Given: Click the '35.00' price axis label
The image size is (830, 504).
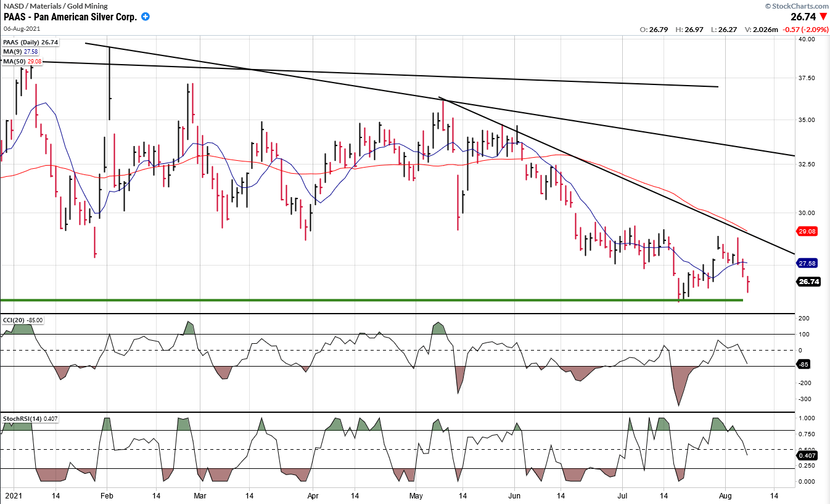Looking at the screenshot, I should 807,120.
